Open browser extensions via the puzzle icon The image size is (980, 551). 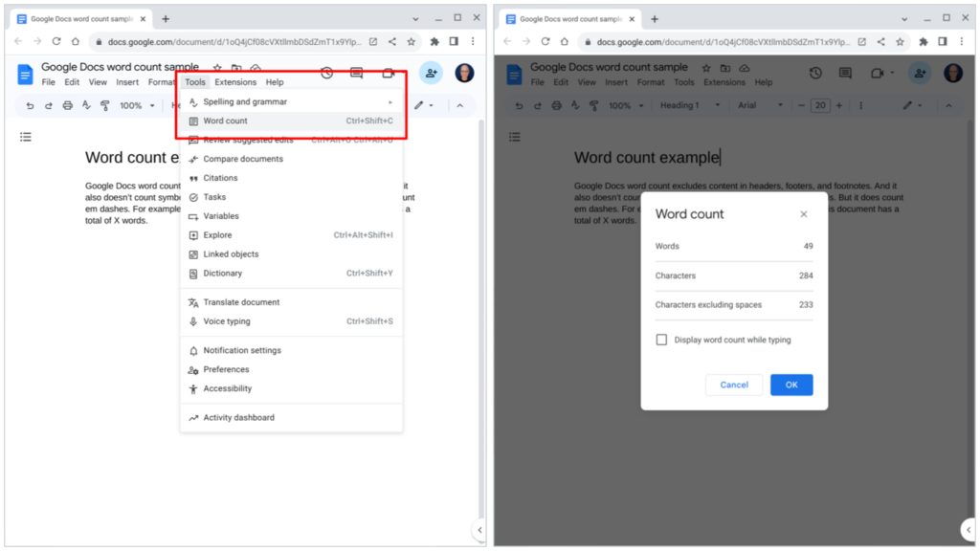(x=434, y=42)
